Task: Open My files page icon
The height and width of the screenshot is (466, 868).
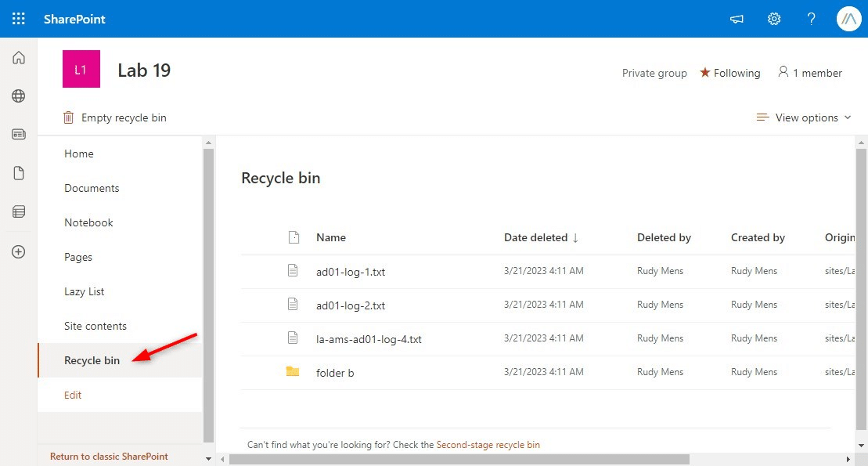Action: coord(19,173)
